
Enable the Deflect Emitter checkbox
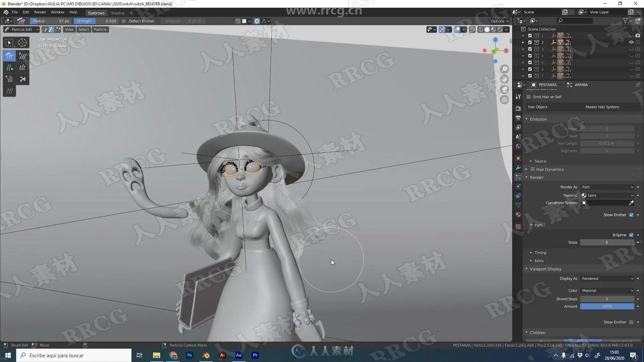[x=124, y=21]
